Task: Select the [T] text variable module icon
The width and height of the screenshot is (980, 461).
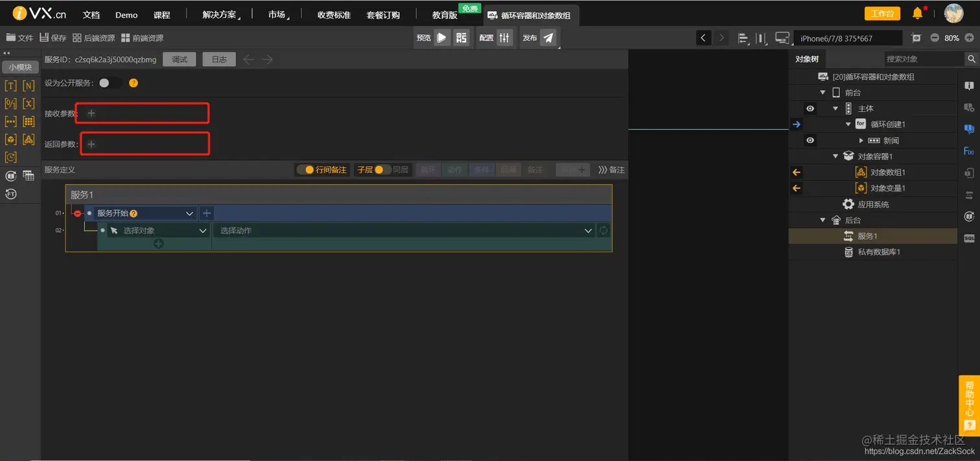Action: 10,86
